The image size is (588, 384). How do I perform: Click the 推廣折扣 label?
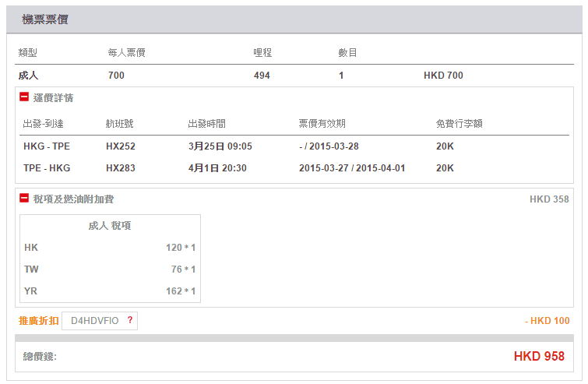[x=38, y=321]
